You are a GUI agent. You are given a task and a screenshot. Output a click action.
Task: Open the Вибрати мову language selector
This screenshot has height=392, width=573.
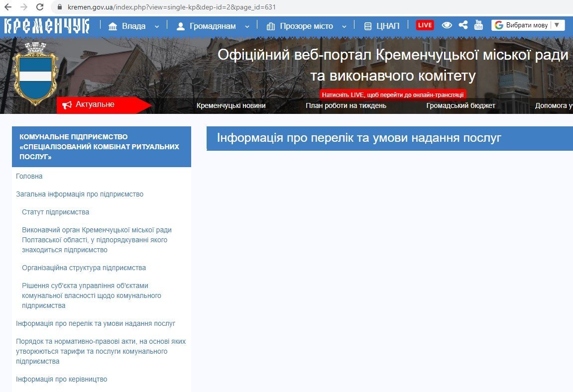click(x=528, y=25)
